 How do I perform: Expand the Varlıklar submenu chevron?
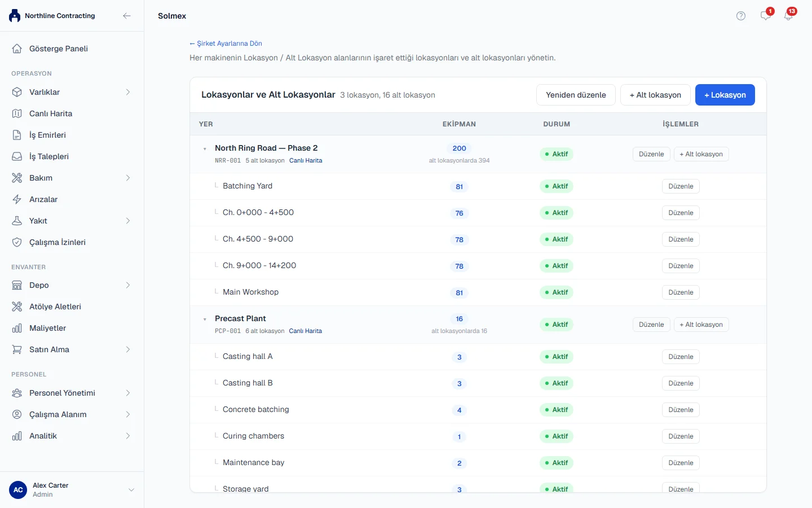128,92
